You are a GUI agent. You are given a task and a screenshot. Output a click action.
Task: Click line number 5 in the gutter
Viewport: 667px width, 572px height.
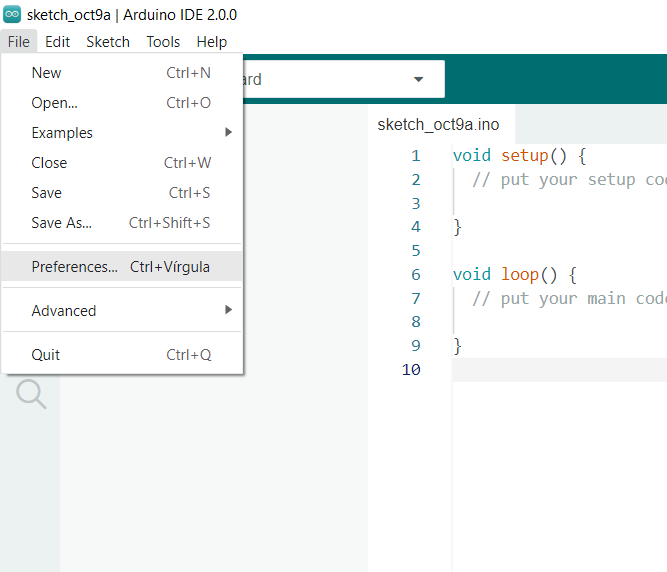416,250
